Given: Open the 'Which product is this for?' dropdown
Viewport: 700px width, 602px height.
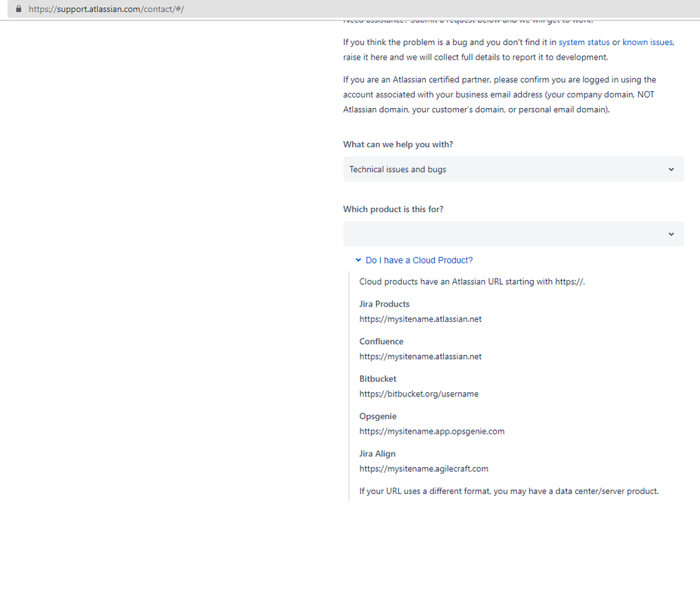Looking at the screenshot, I should coord(513,234).
